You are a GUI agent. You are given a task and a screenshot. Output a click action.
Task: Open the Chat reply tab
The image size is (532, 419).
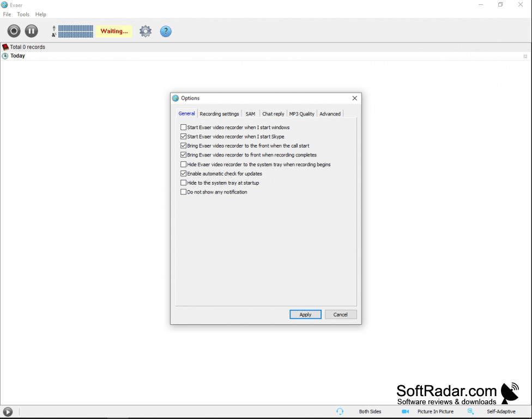[273, 114]
